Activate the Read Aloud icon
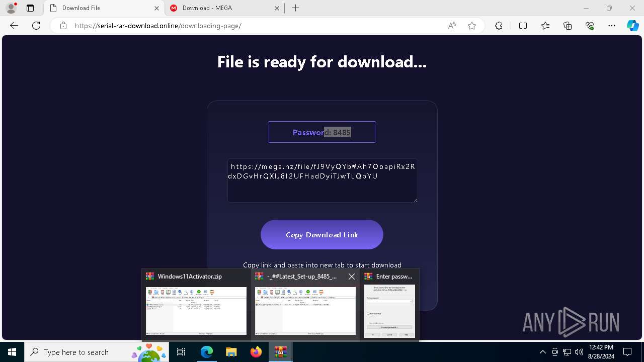The height and width of the screenshot is (362, 644). (x=452, y=26)
